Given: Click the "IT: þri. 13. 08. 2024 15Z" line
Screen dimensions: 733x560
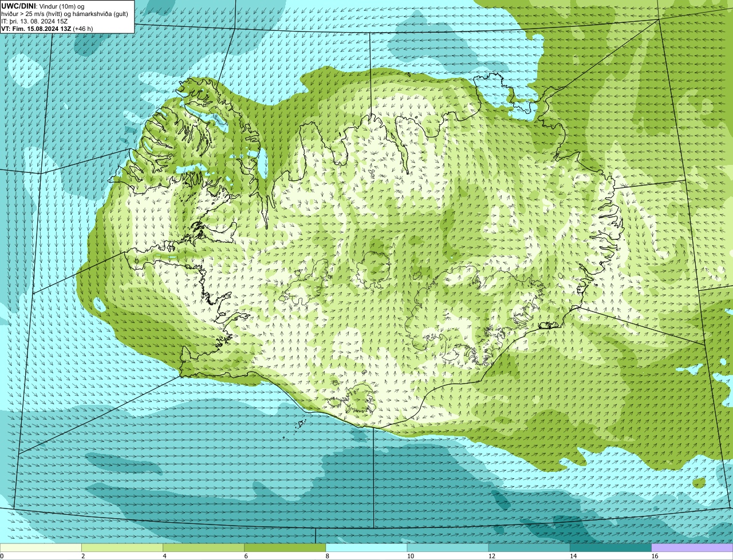Looking at the screenshot, I should tap(34, 21).
